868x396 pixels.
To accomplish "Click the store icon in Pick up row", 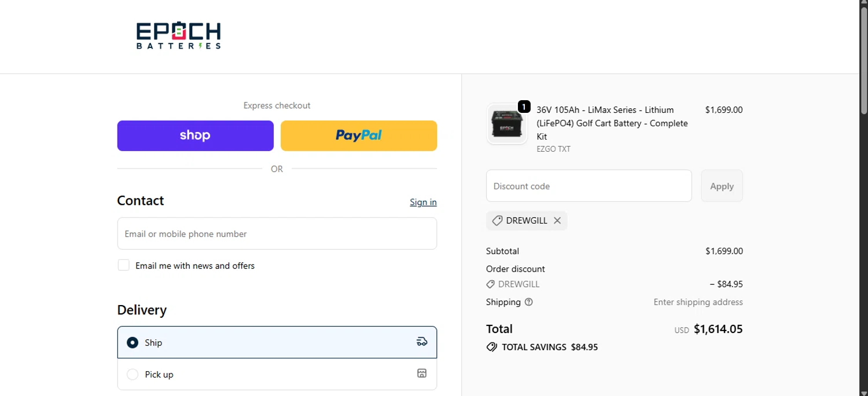I will coord(422,373).
